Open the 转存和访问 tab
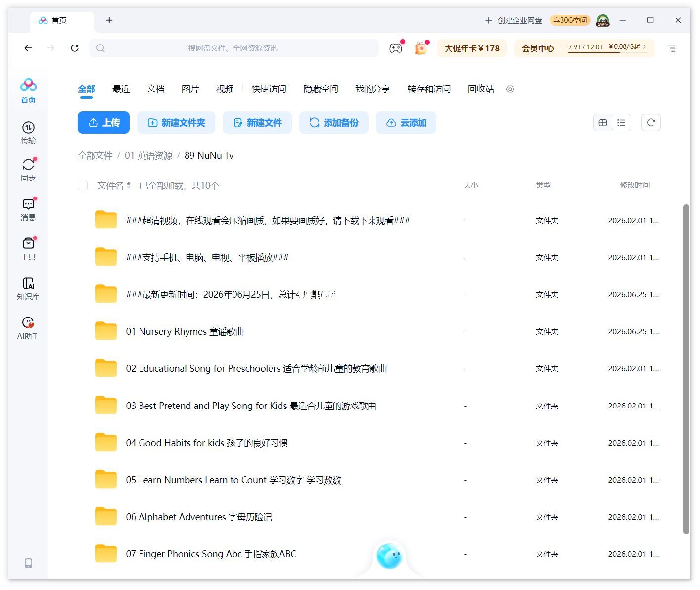This screenshot has width=700, height=590. 429,89
